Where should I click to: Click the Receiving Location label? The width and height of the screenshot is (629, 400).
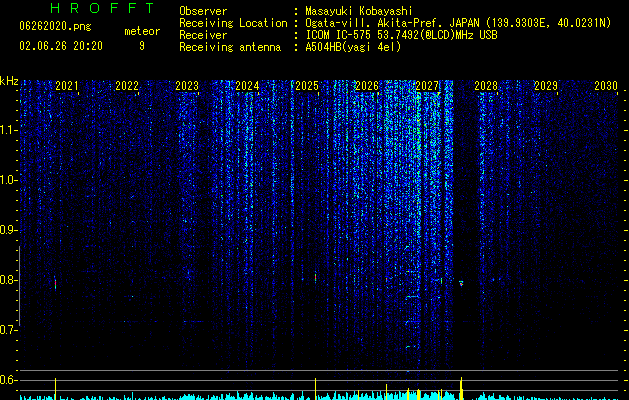[x=233, y=23]
